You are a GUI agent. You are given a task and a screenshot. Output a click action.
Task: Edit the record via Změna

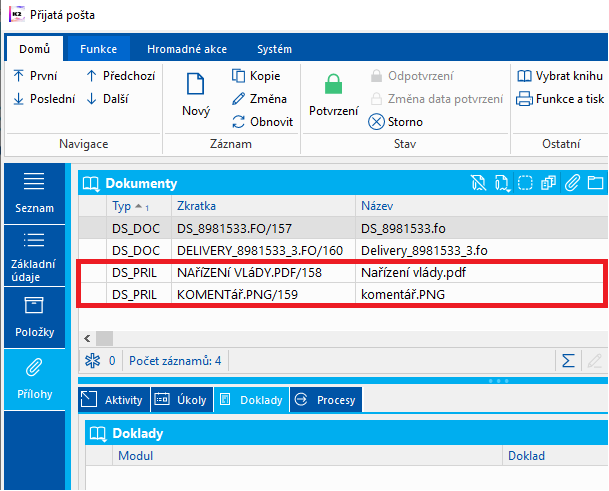click(x=259, y=99)
